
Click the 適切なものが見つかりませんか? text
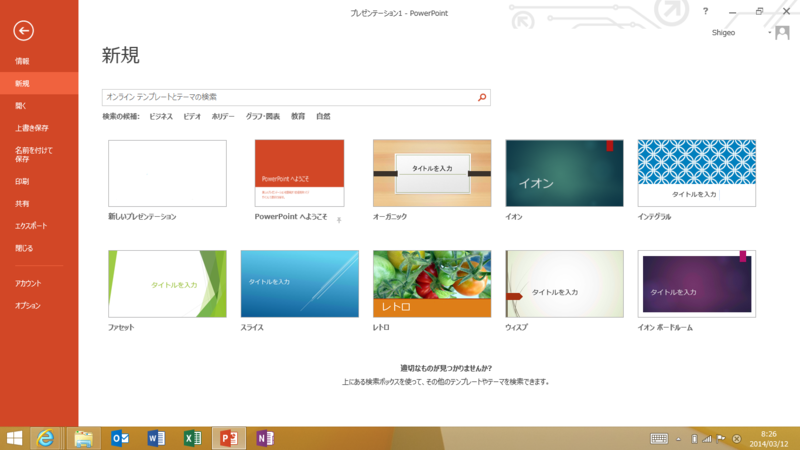(446, 368)
